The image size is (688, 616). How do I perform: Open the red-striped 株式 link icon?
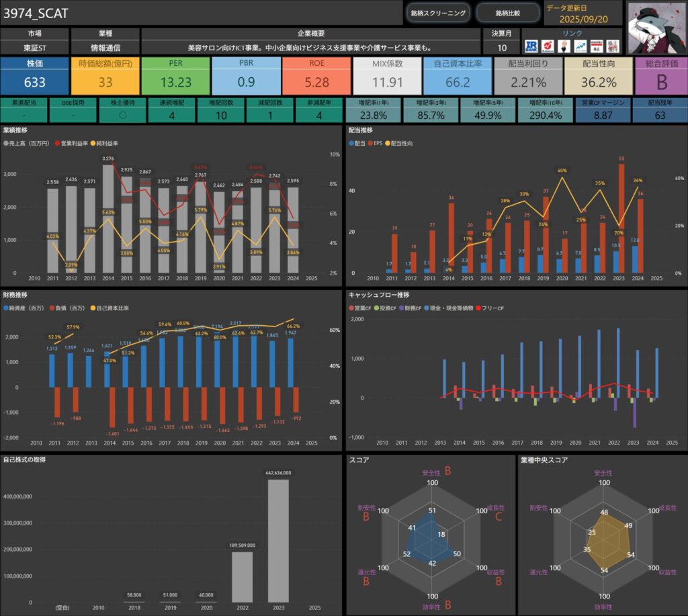tap(597, 46)
